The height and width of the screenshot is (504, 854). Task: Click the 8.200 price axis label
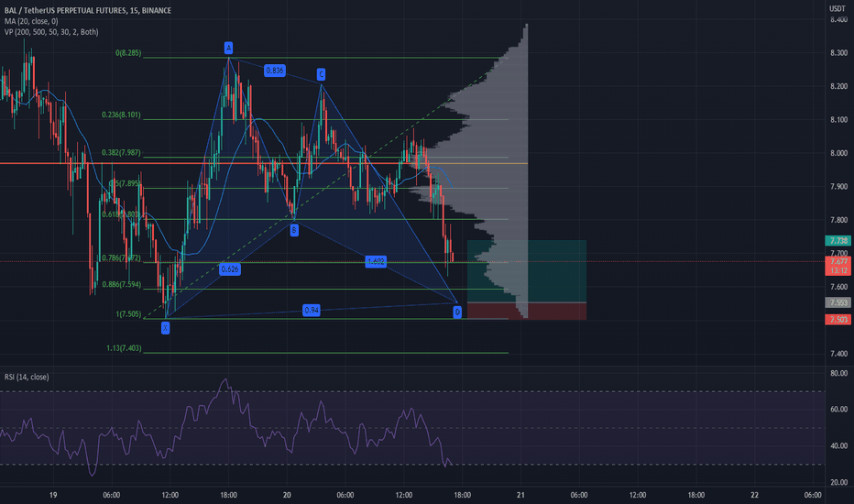(838, 86)
